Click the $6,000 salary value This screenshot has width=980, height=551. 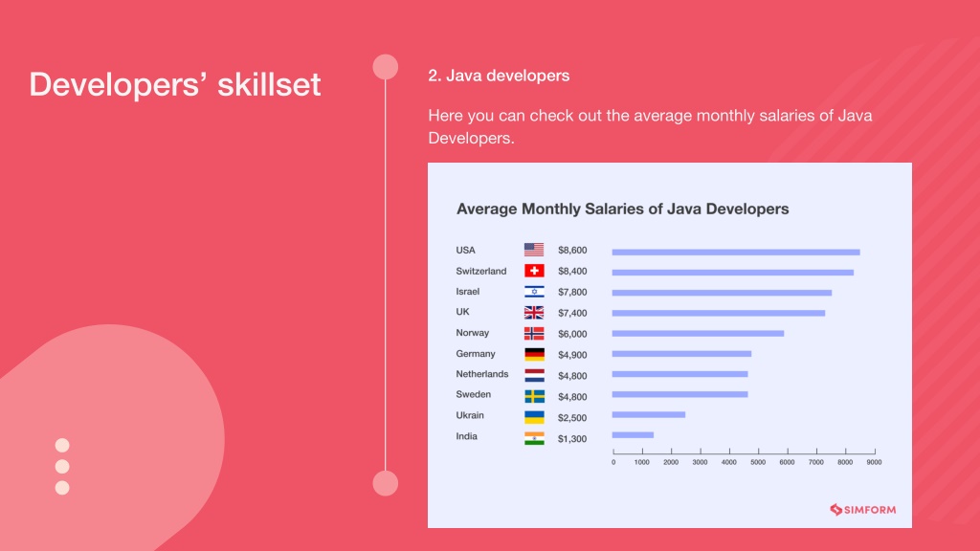pyautogui.click(x=572, y=334)
